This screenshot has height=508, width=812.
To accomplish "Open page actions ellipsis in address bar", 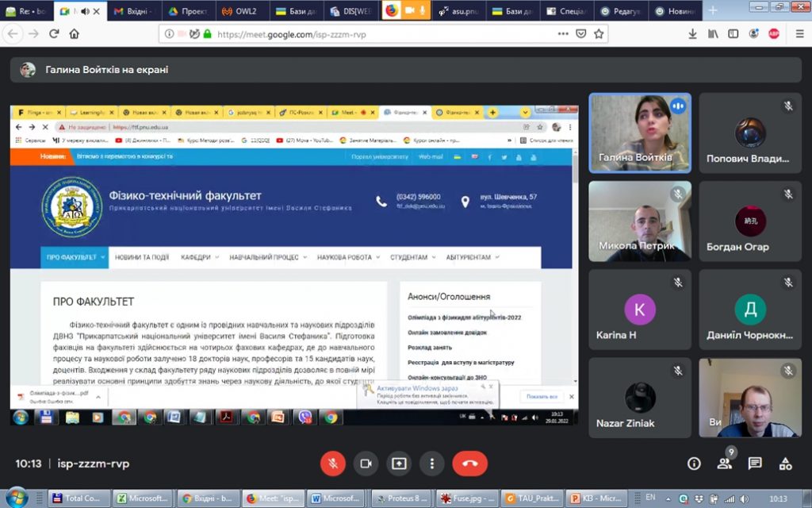I will pos(563,34).
